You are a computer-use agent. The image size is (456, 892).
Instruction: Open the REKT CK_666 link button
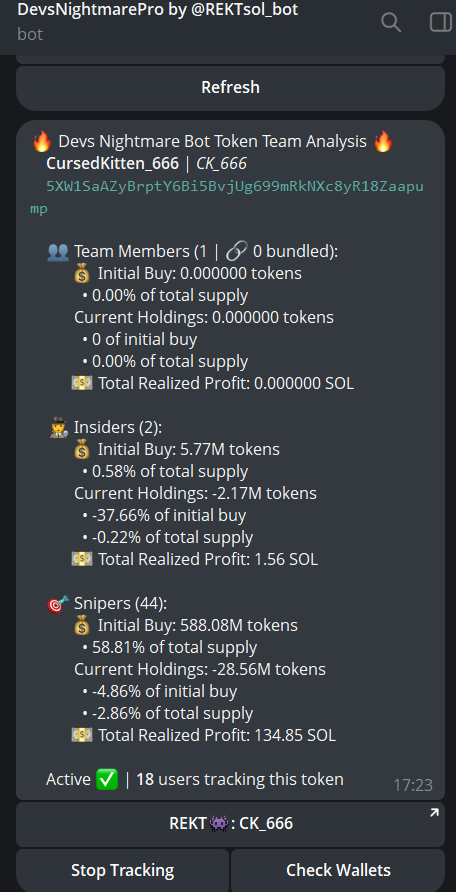tap(230, 824)
